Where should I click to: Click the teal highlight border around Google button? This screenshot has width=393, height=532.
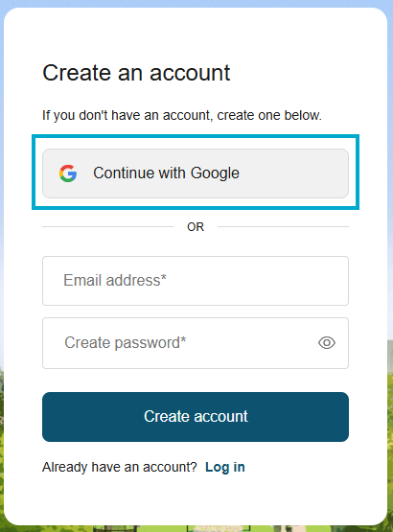[x=196, y=136]
